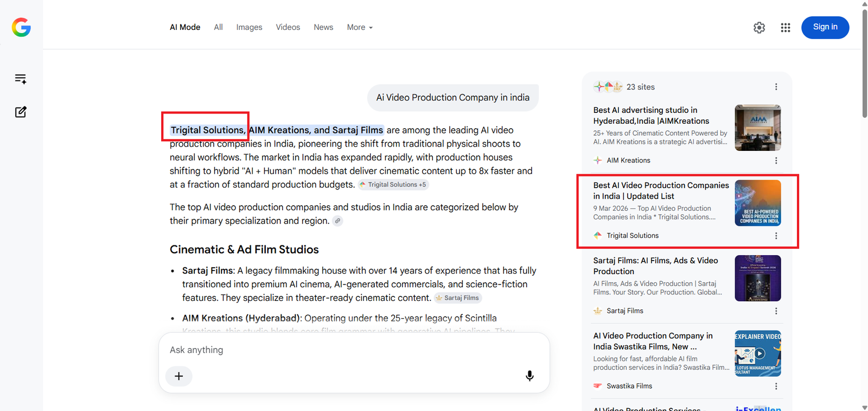Click the link icon after 'region.'
The height and width of the screenshot is (411, 868).
[337, 221]
